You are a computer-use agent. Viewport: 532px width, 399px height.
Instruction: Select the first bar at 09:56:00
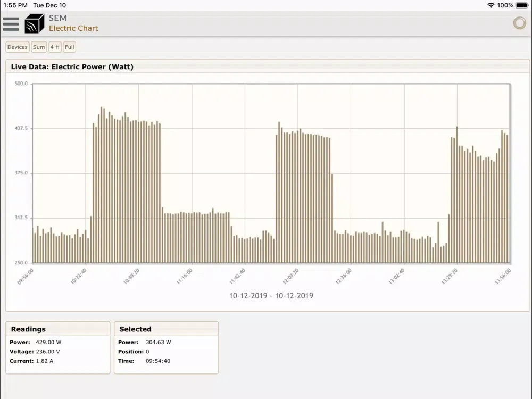tap(35, 248)
